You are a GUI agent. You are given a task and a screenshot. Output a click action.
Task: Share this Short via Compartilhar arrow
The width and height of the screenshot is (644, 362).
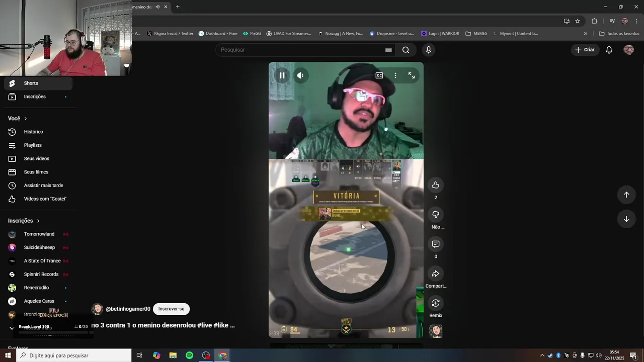tap(436, 274)
